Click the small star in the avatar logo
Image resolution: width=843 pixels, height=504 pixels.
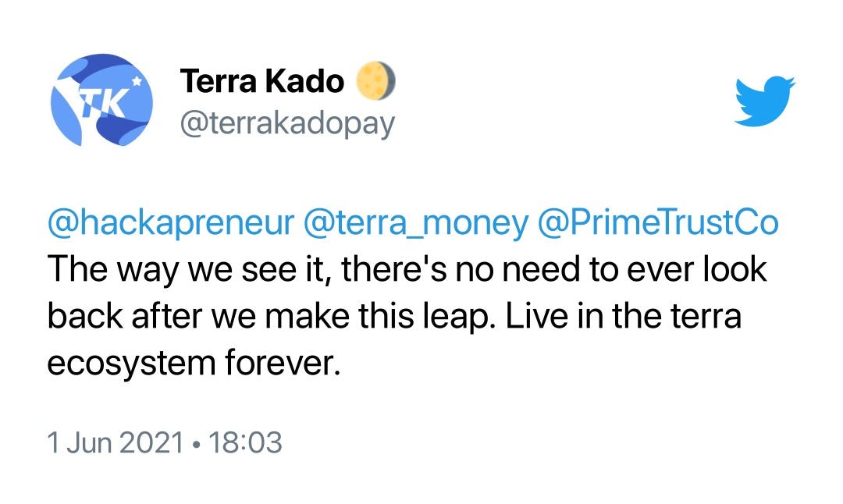[x=137, y=81]
